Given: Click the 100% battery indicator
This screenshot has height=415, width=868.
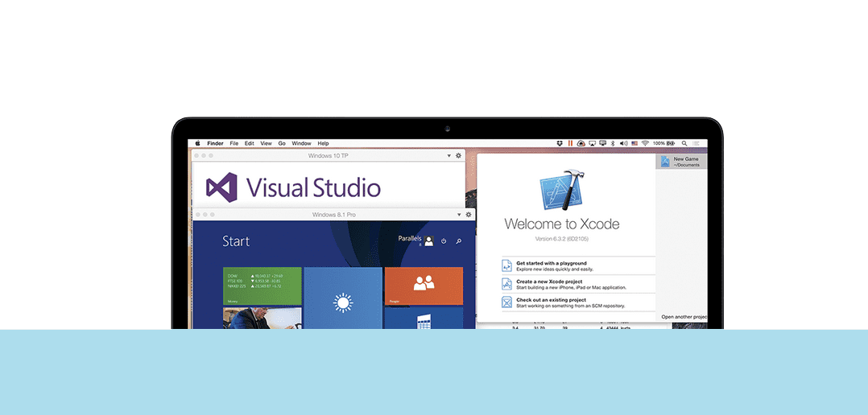Looking at the screenshot, I should pos(663,143).
